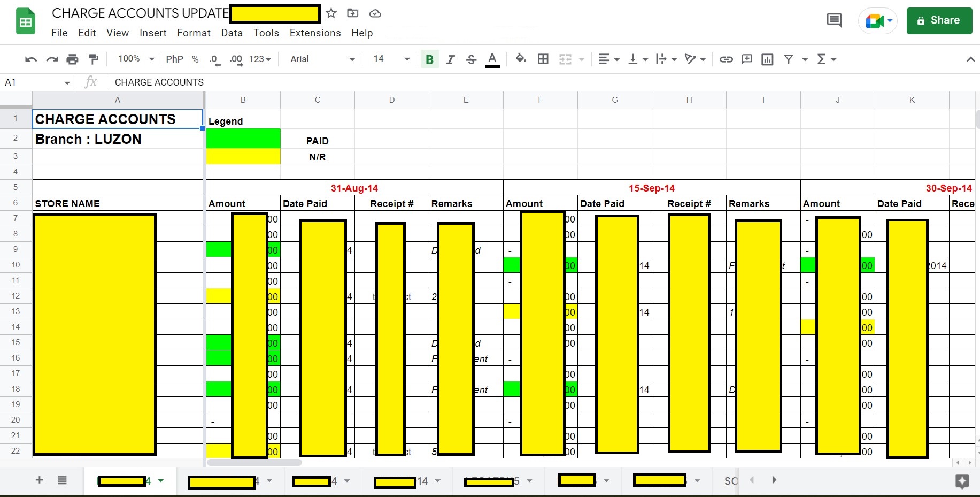Open the borders tool
Viewport: 980px width, 497px height.
pyautogui.click(x=543, y=59)
